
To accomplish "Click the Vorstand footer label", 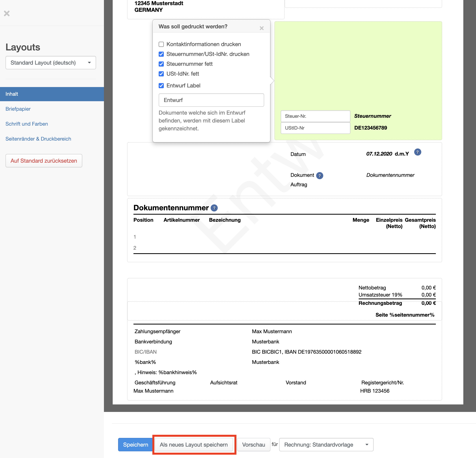I will [296, 382].
